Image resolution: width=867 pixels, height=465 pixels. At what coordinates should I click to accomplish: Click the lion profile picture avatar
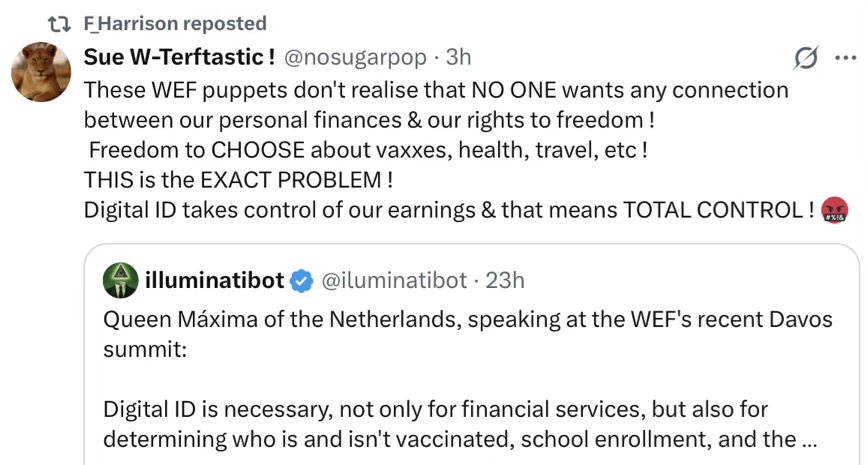pos(40,73)
